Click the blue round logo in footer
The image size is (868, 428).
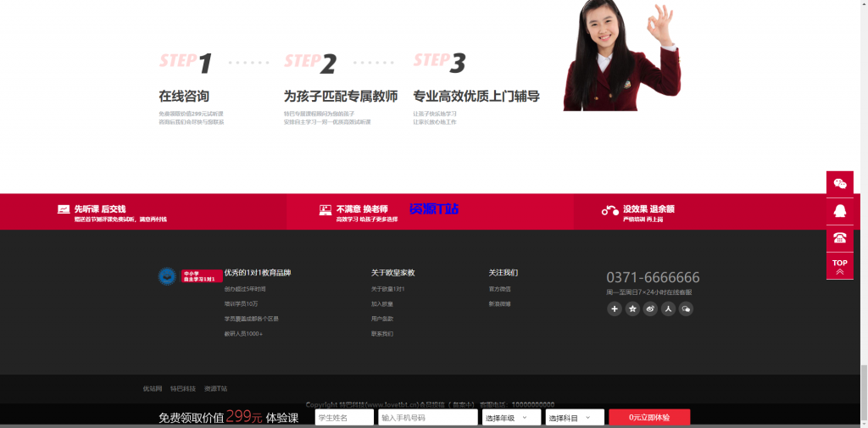point(167,276)
